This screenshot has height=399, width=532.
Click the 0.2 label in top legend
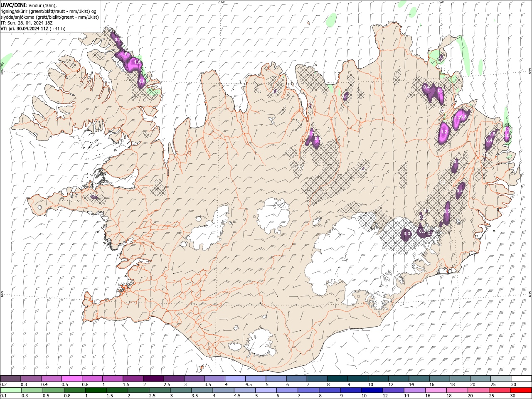[3, 384]
